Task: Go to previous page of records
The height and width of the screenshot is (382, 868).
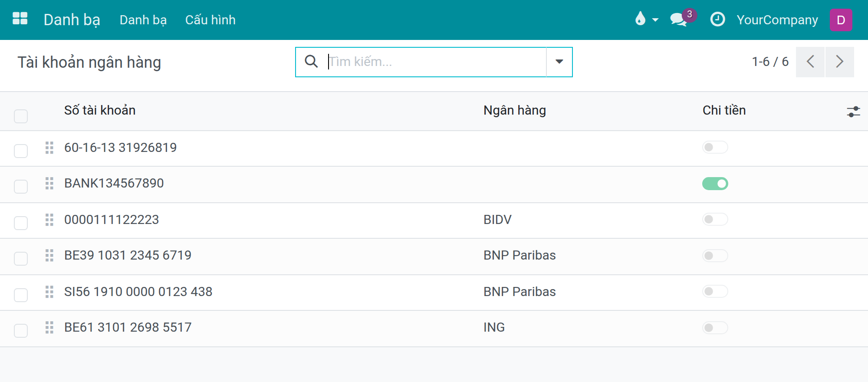Action: click(810, 62)
